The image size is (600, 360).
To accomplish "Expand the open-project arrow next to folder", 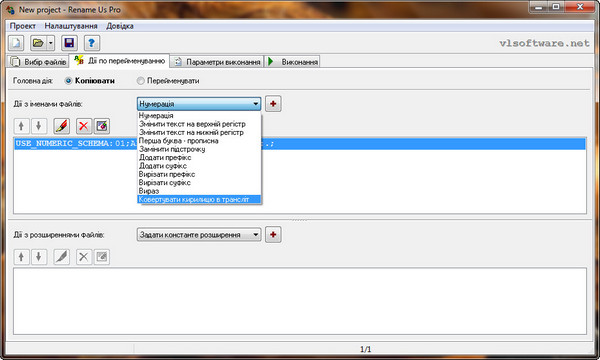I will pyautogui.click(x=51, y=43).
